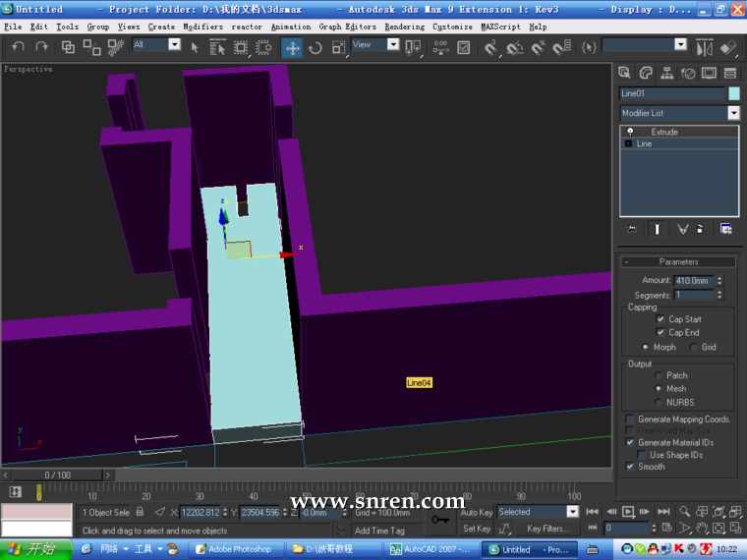Click the Auto Key button
The width and height of the screenshot is (747, 560).
tap(477, 512)
